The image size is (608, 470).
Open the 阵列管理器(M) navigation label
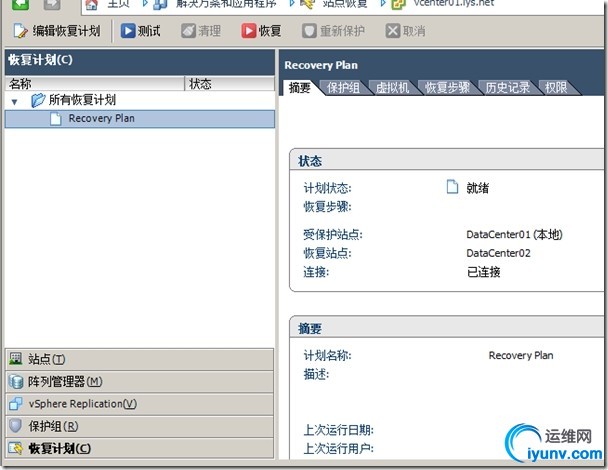point(65,382)
